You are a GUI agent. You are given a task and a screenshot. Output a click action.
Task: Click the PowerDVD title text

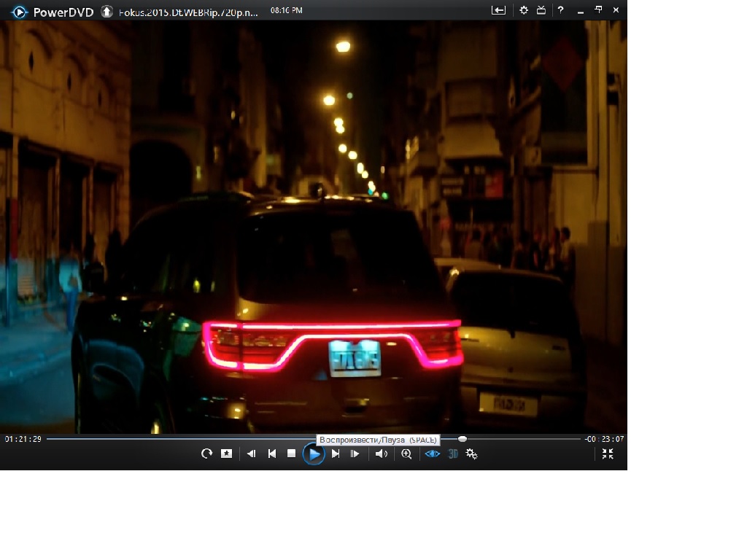(x=63, y=12)
